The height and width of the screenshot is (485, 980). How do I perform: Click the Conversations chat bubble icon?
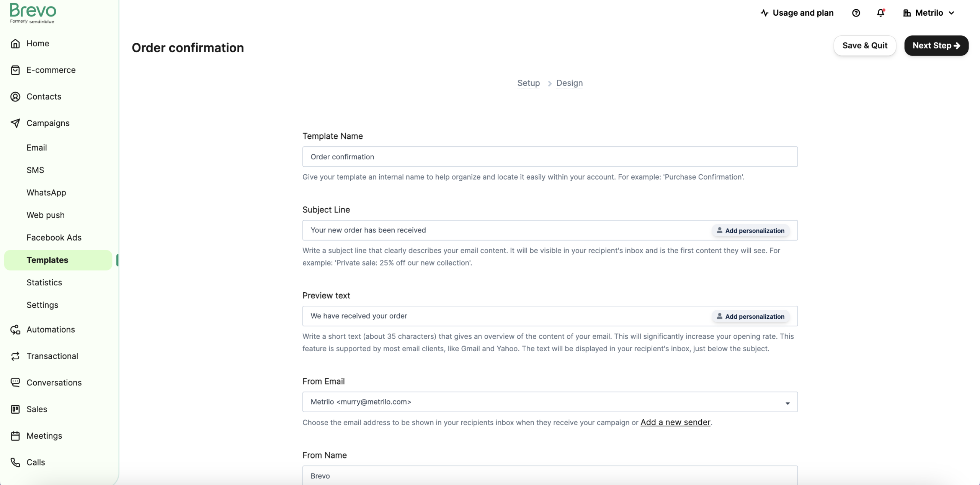point(15,383)
